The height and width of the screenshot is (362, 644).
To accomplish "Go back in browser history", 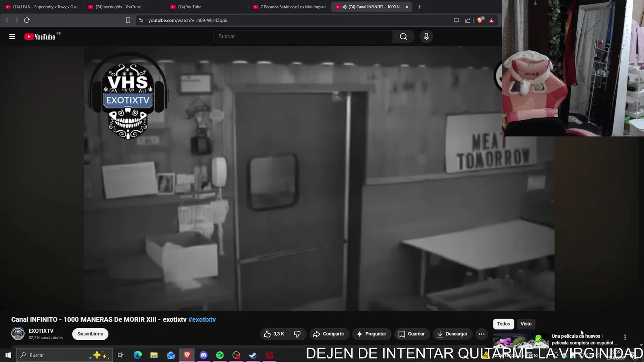I will coord(7,20).
